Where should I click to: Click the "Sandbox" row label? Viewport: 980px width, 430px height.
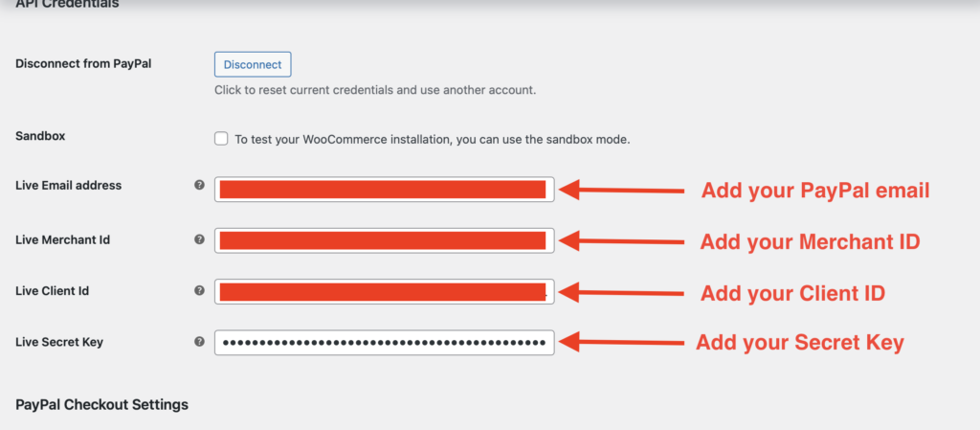[x=40, y=136]
